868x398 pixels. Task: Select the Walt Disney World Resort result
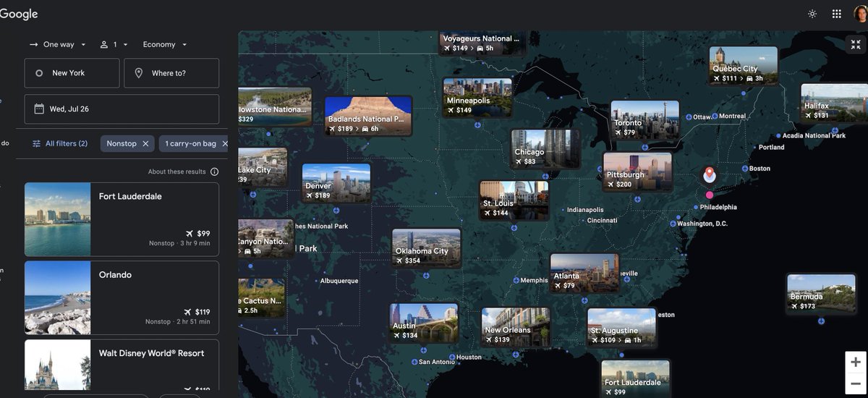click(x=122, y=365)
